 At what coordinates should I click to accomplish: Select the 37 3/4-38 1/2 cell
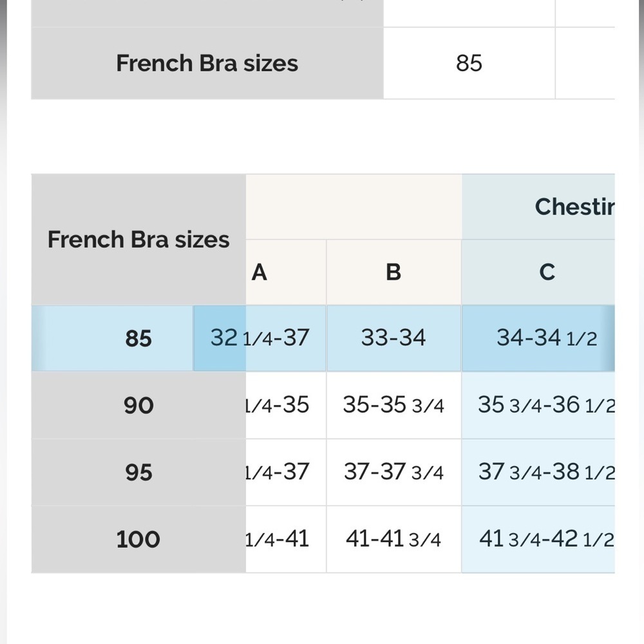(538, 472)
